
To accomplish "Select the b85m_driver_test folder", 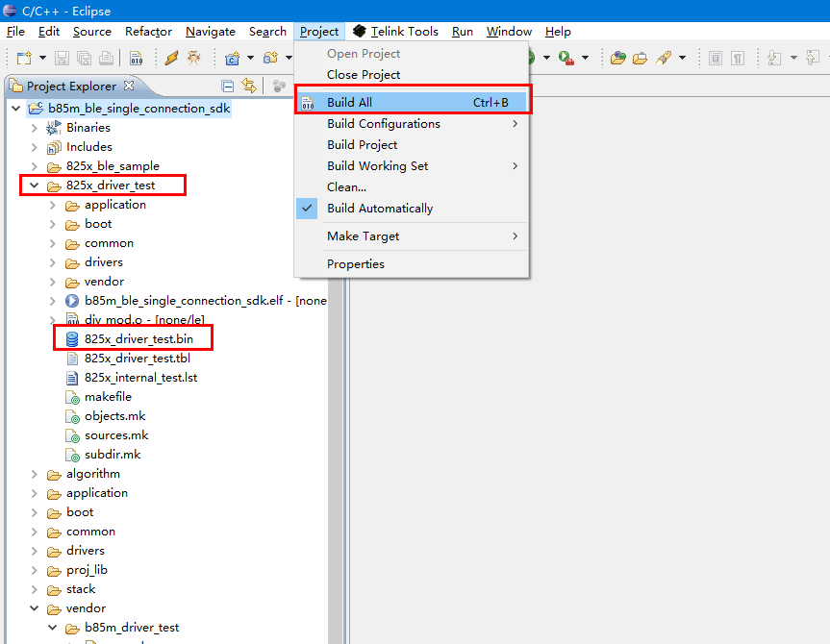I will (x=122, y=628).
